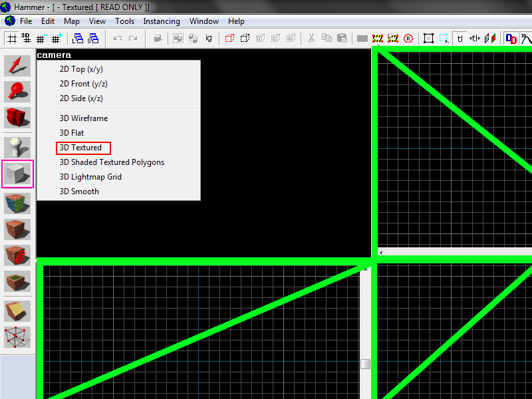Click the Cut scissors icon
The width and height of the screenshot is (532, 399).
[x=311, y=39]
